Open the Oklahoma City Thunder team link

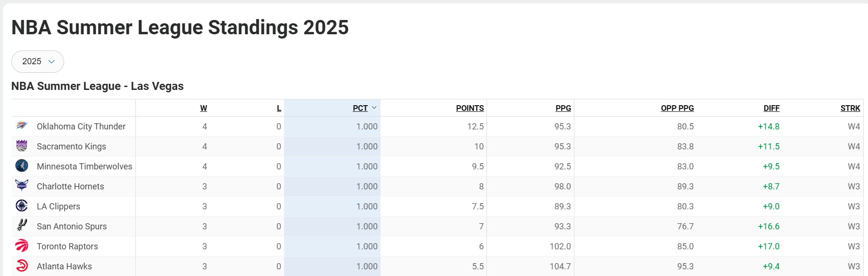81,127
